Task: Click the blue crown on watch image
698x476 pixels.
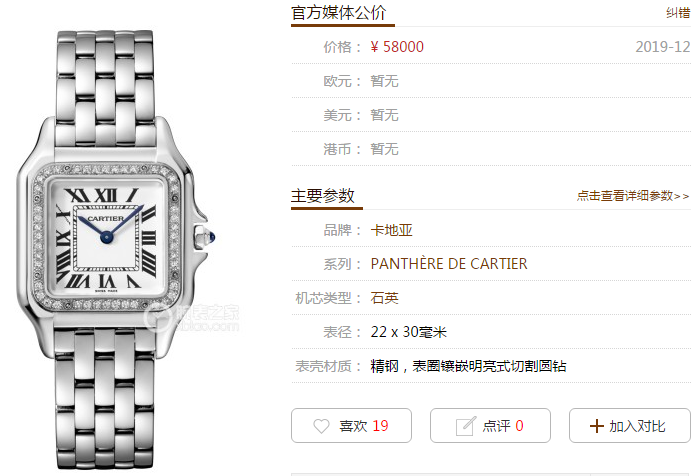Action: 211,237
